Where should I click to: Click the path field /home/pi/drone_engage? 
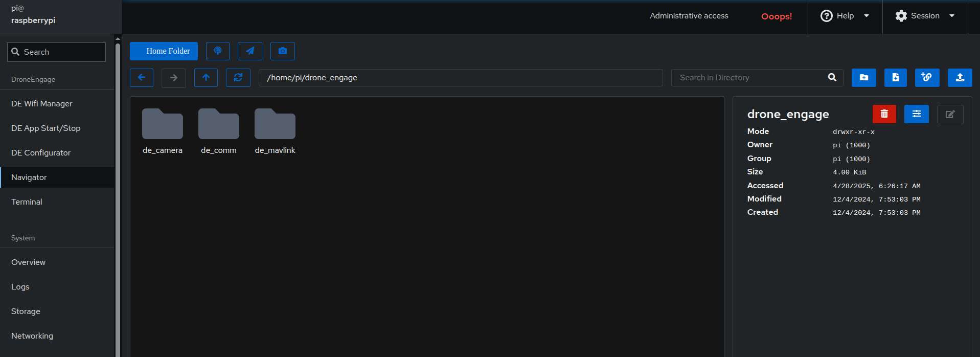point(461,78)
